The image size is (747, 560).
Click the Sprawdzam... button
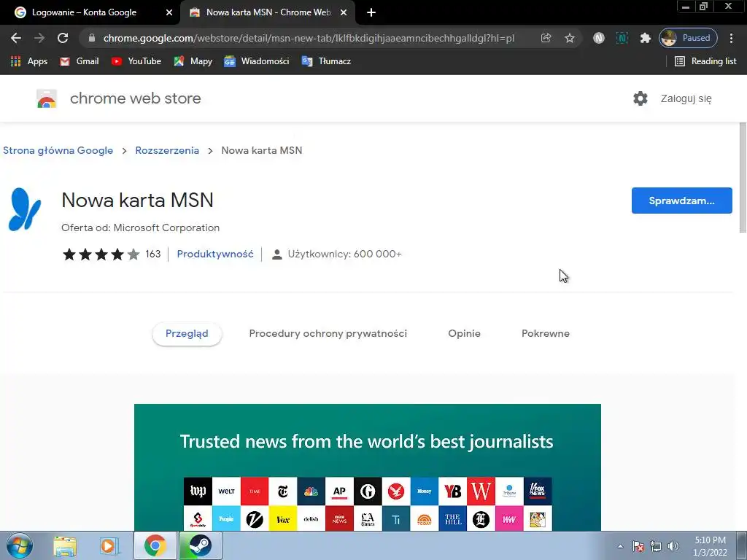coord(682,201)
